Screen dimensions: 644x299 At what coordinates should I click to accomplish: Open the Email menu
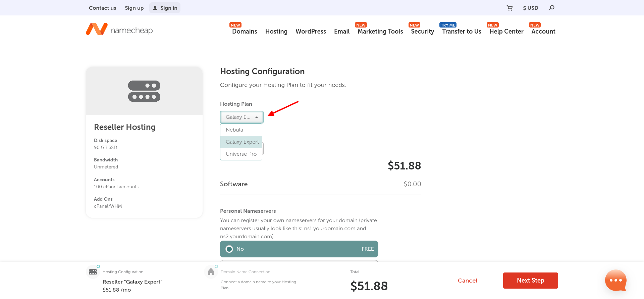point(342,32)
